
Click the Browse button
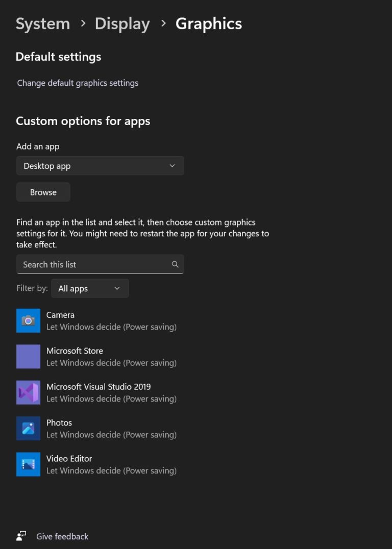click(43, 192)
